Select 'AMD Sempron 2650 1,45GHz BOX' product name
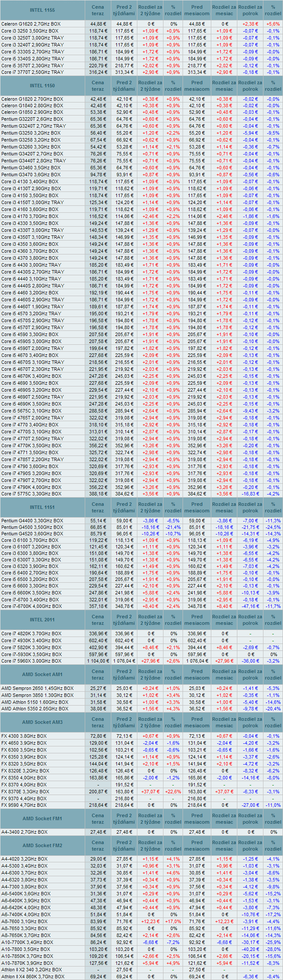The height and width of the screenshot is (980, 283). coord(37,688)
